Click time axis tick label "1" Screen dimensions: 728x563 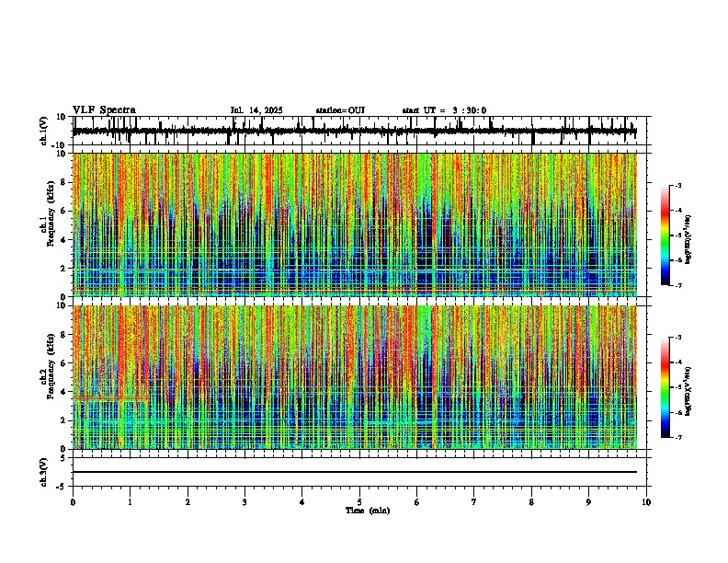click(130, 502)
